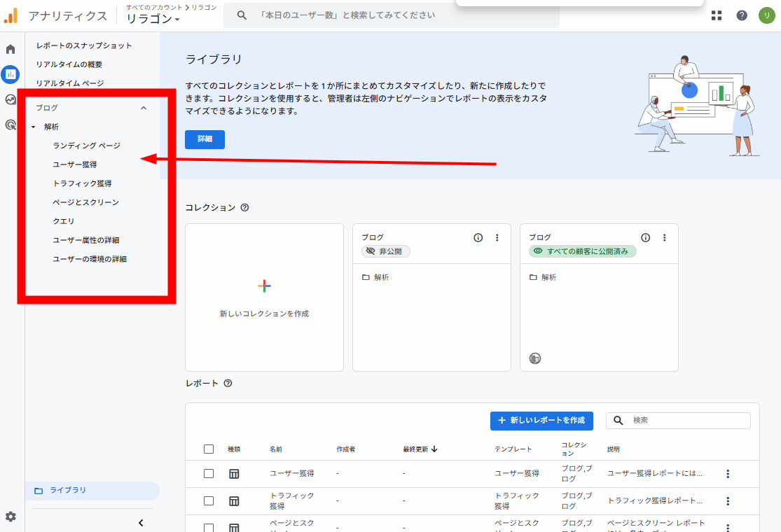The height and width of the screenshot is (532, 781).
Task: Check the トラフィック獲得 report checkbox
Action: coord(209,500)
